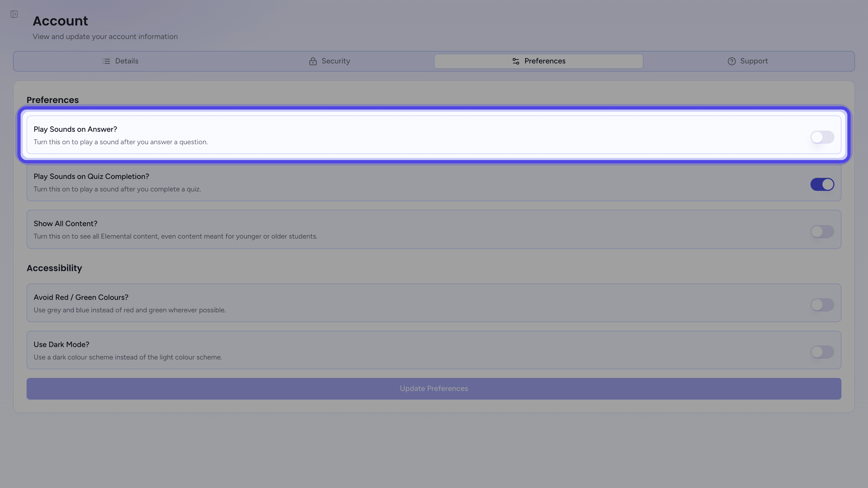The height and width of the screenshot is (488, 868).
Task: Enable Play Sounds on Answer switch
Action: [x=822, y=137]
